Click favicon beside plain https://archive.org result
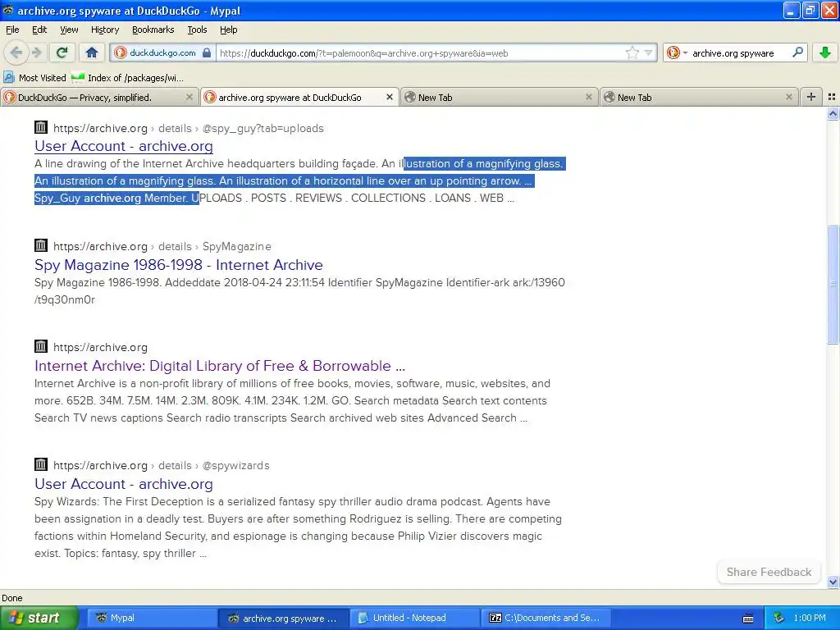 pyautogui.click(x=41, y=346)
